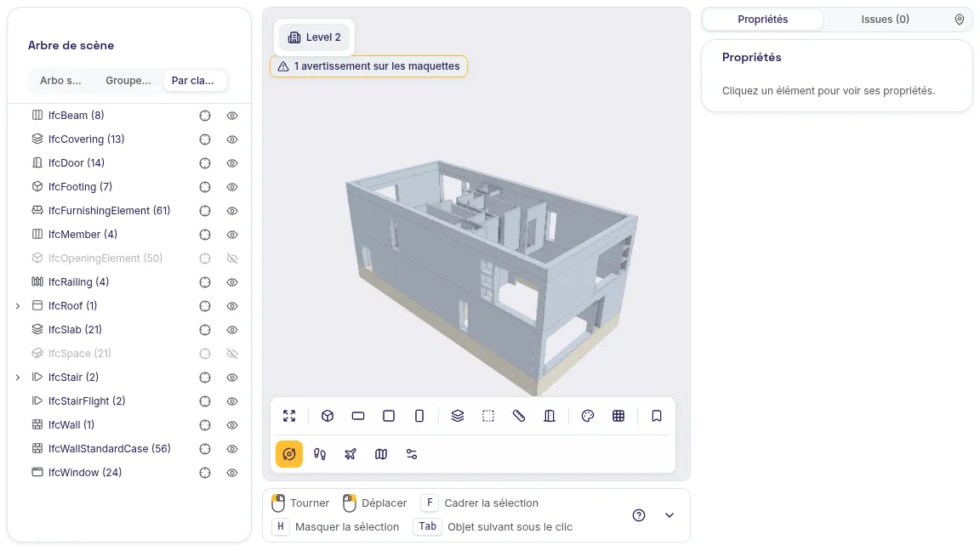Select the 3D cube perspective view icon
The image size is (980, 551).
(x=328, y=416)
